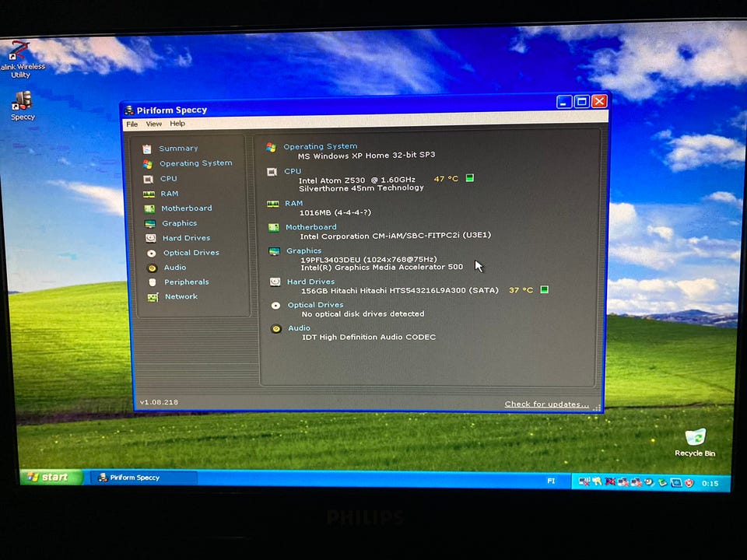Image resolution: width=747 pixels, height=560 pixels.
Task: Open the Operating System heading in summary pane
Action: point(320,146)
